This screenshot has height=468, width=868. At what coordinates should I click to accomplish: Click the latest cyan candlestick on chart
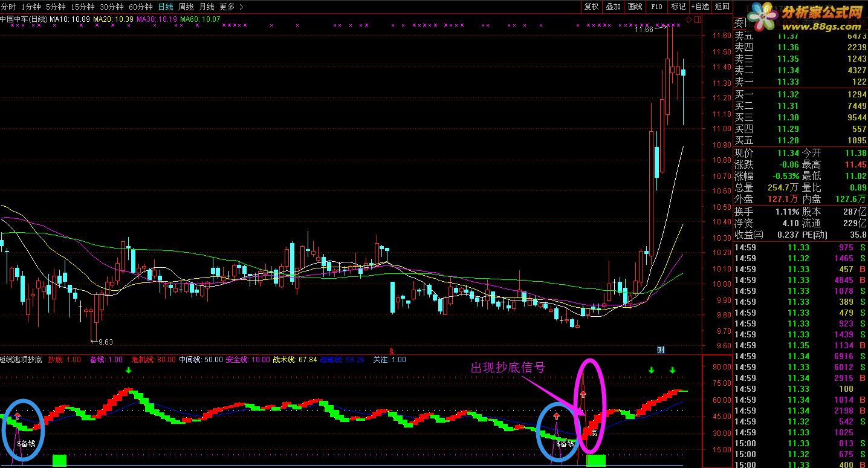pyautogui.click(x=684, y=73)
